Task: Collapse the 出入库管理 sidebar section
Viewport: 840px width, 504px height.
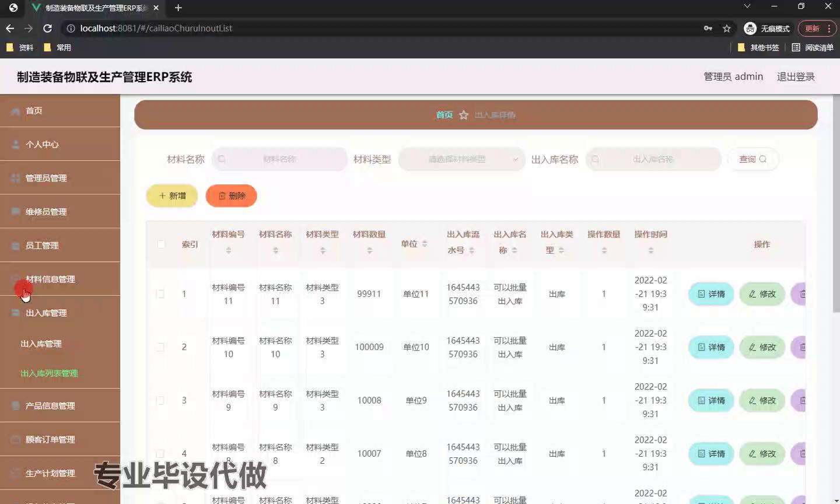Action: (x=47, y=313)
